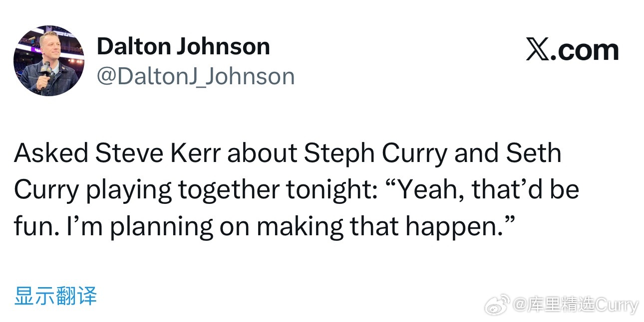Image resolution: width=644 pixels, height=322 pixels.
Task: Open Dalton Johnson's profile avatar photo
Action: pyautogui.click(x=48, y=61)
